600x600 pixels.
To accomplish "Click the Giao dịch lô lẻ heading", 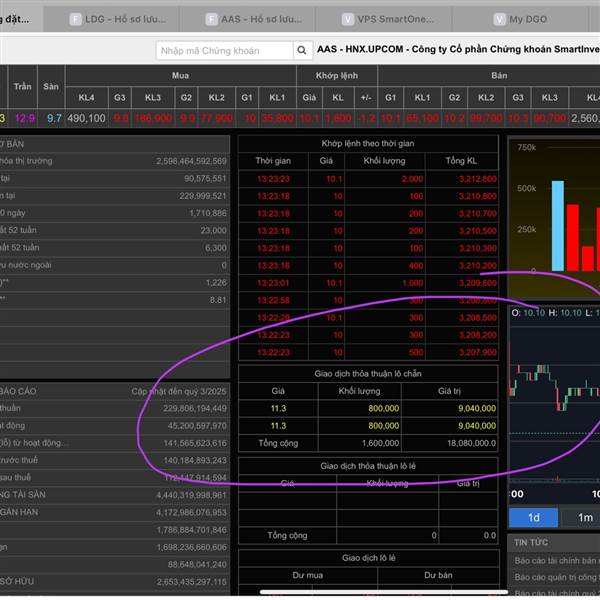I will 368,558.
